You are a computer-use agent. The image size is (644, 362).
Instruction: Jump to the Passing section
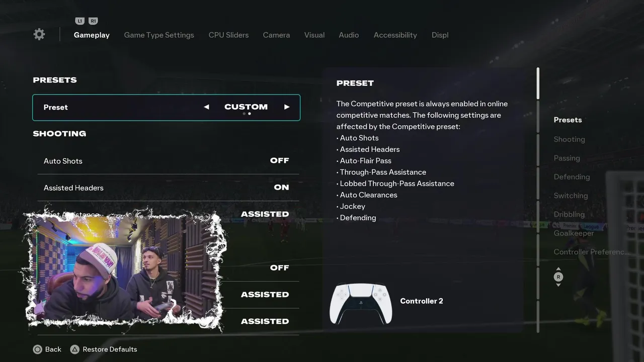click(x=567, y=158)
